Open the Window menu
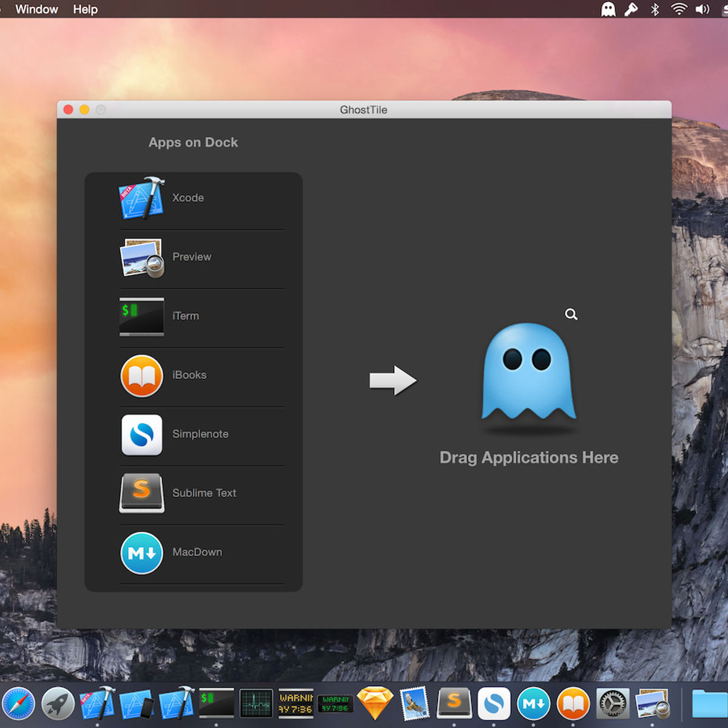This screenshot has height=728, width=728. coord(36,9)
